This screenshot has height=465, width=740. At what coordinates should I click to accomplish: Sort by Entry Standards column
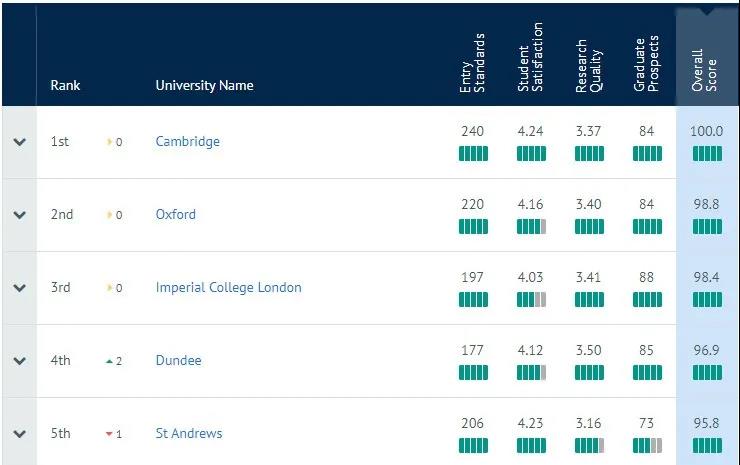[x=472, y=63]
